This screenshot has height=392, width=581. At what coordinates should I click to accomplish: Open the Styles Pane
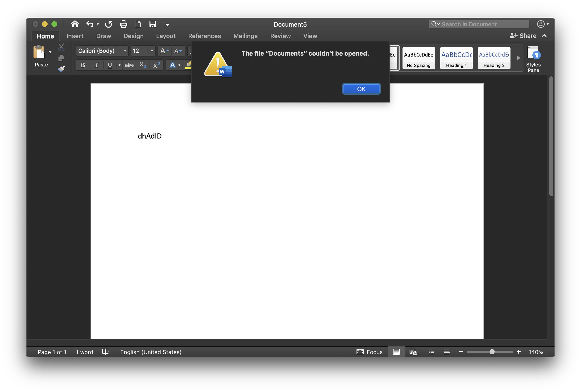[533, 59]
